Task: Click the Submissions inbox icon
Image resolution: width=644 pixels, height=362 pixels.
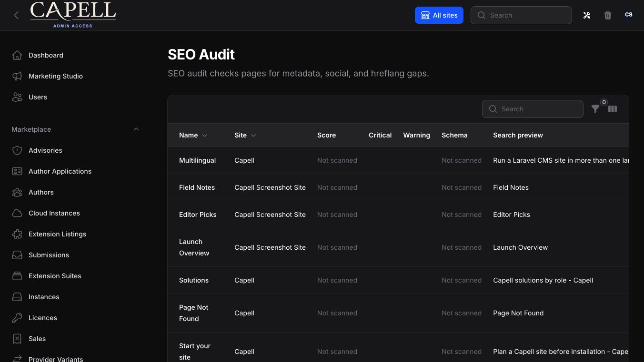Action: tap(17, 255)
